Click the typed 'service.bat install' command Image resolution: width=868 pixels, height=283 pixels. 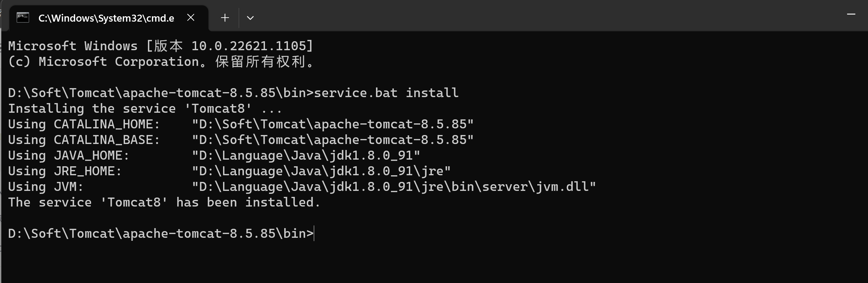pos(386,93)
